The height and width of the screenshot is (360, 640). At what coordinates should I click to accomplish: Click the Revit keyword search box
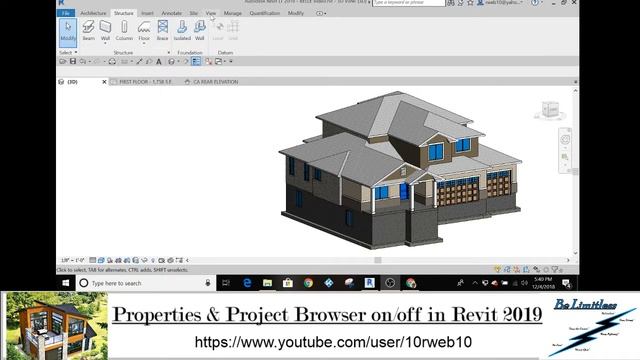tap(409, 3)
